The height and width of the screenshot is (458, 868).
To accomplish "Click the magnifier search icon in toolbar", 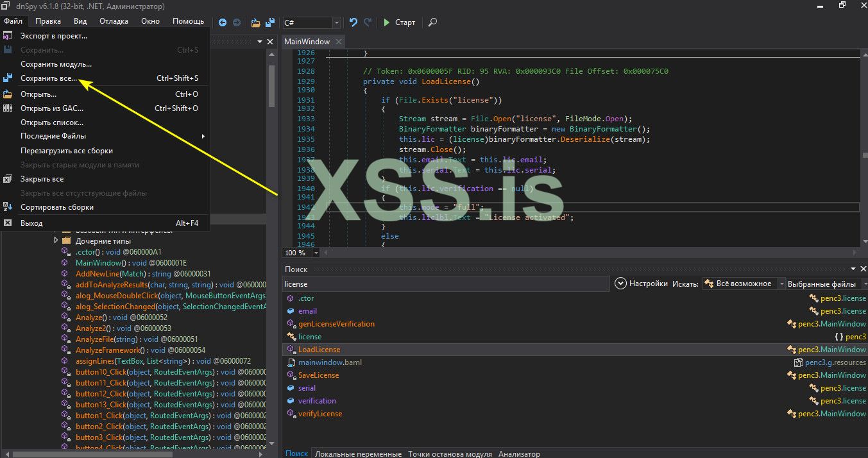I will click(x=432, y=22).
